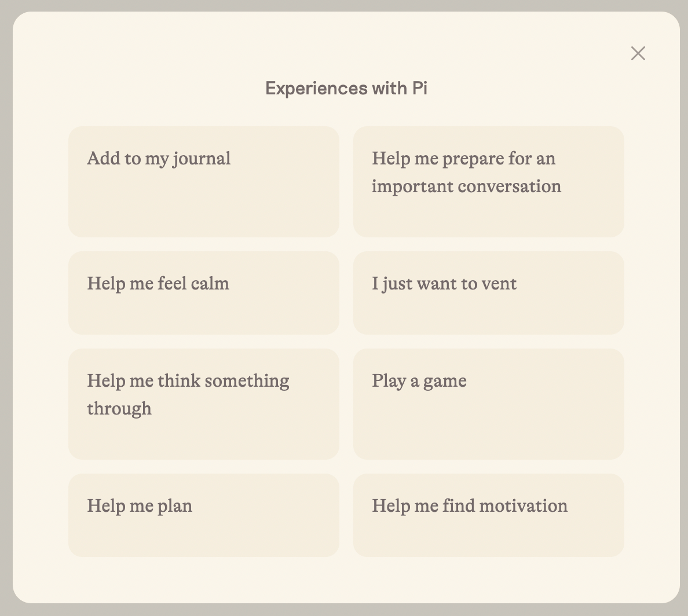The height and width of the screenshot is (616, 688).
Task: Pick the I just want to vent option
Action: [488, 292]
